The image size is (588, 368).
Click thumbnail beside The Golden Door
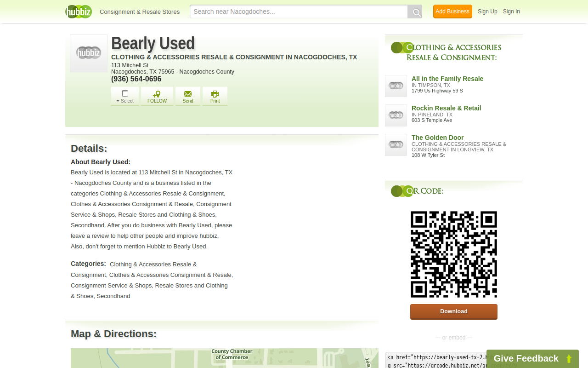tap(396, 145)
